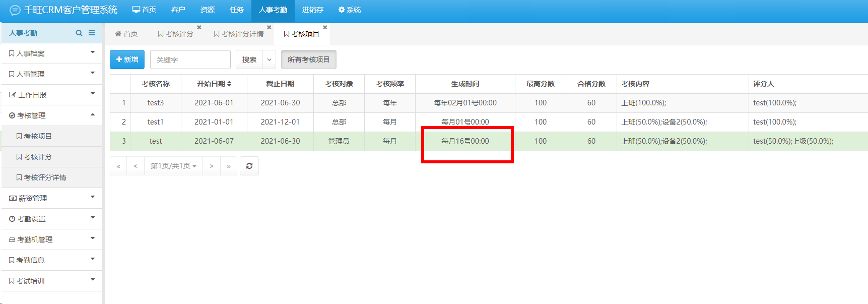This screenshot has height=304, width=868.
Task: Select the test1 row name cell
Action: click(156, 122)
